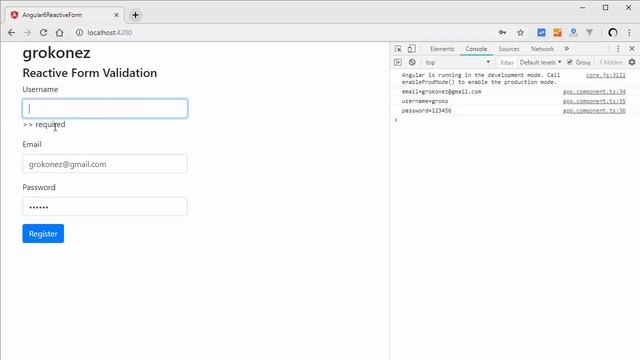Focus the console Filter field
Screen dimensions: 640x360
coord(507,62)
